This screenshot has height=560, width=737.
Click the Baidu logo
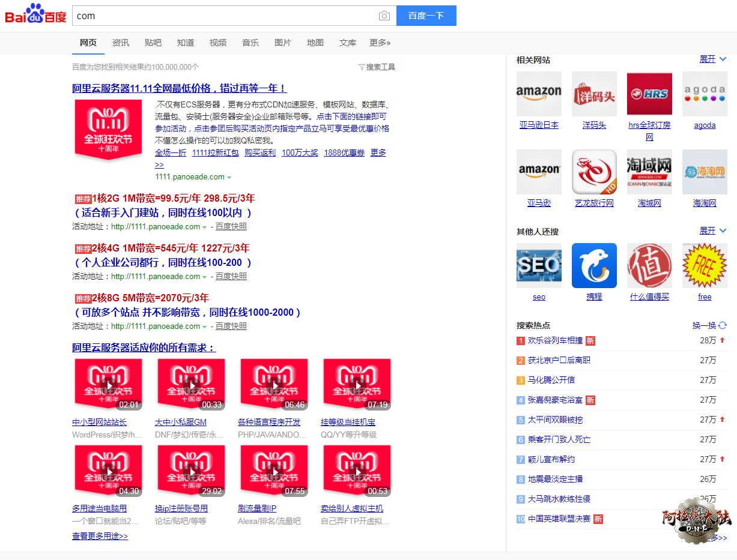35,14
